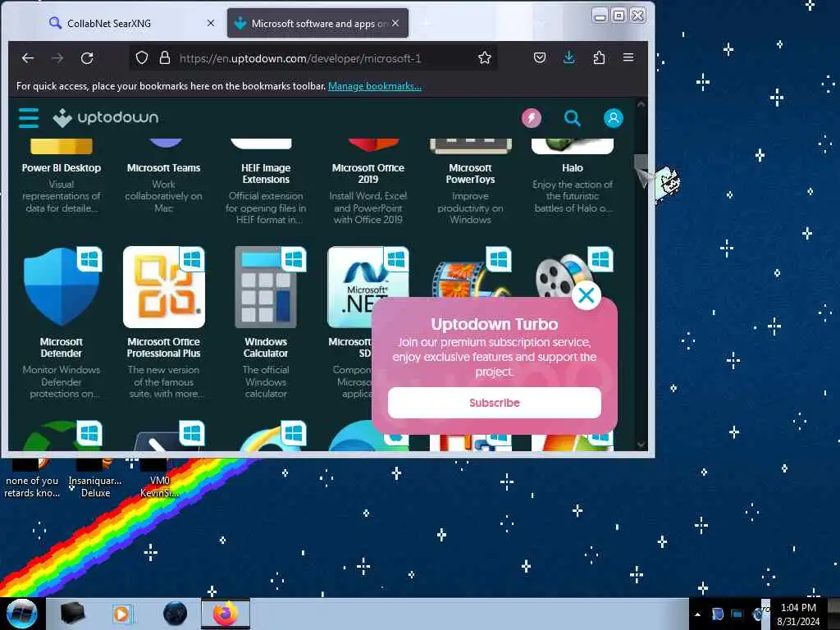Show the Firefox downloads panel
Image resolution: width=840 pixels, height=630 pixels.
coord(569,58)
